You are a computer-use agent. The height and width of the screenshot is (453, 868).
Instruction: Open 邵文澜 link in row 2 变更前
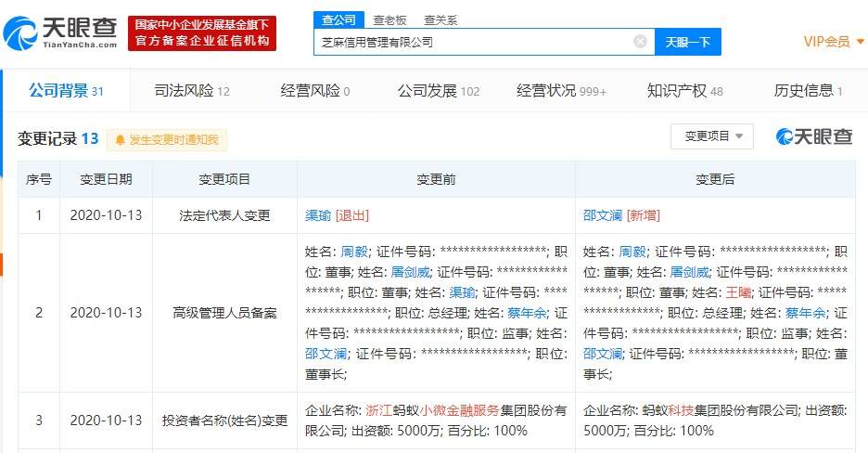point(326,354)
